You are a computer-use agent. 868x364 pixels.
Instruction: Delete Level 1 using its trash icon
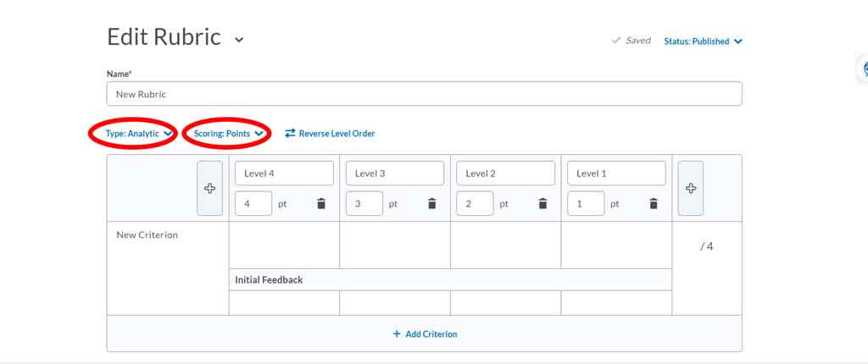[x=654, y=204]
